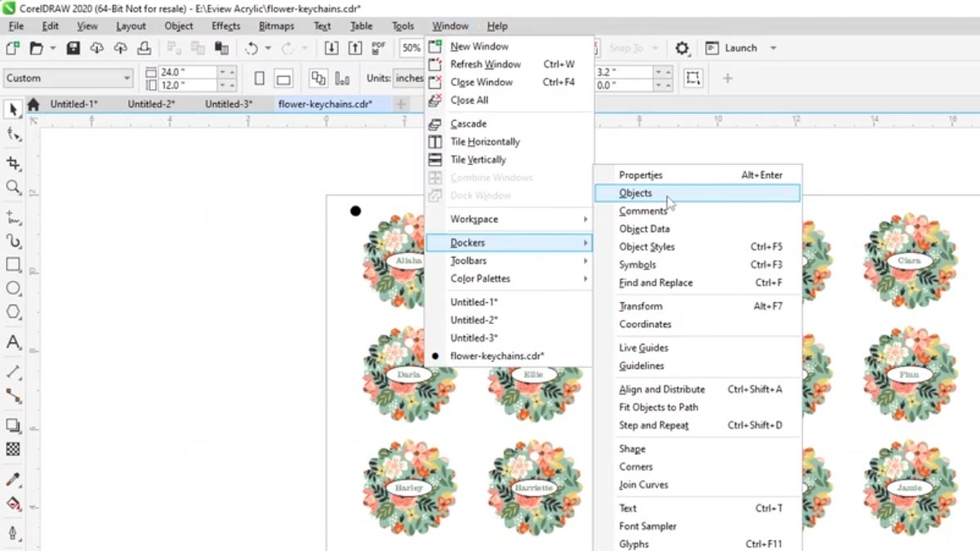Choose Align and Distribute docker
Screen dimensions: 980x551
(x=661, y=389)
